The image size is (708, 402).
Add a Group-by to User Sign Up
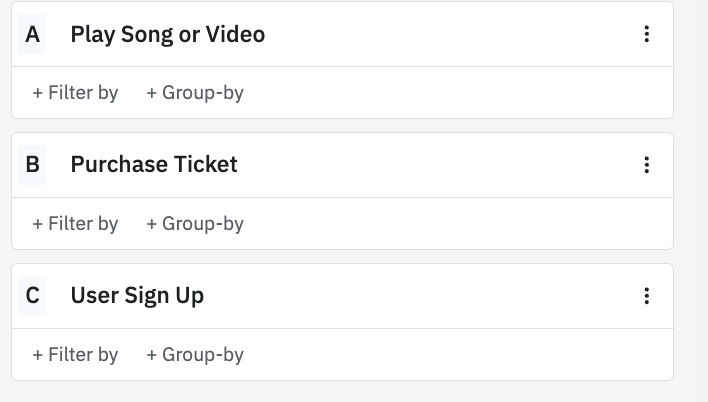coord(195,355)
